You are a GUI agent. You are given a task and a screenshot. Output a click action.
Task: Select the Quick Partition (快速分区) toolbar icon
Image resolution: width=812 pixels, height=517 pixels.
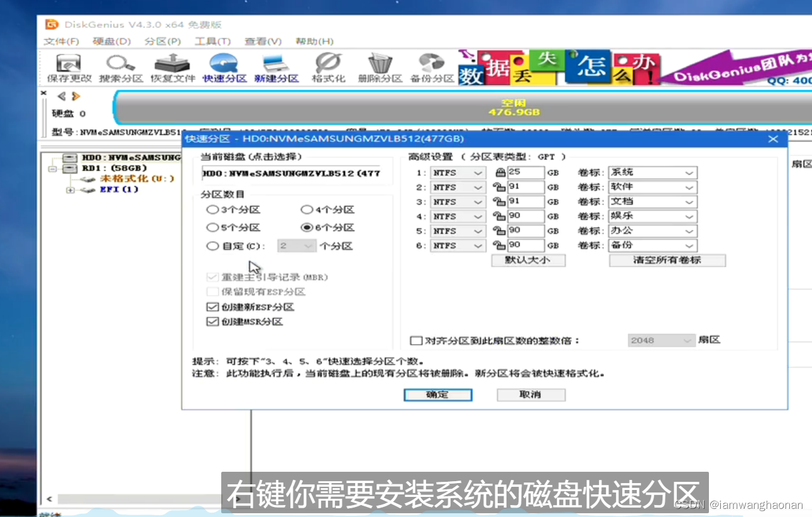[224, 68]
